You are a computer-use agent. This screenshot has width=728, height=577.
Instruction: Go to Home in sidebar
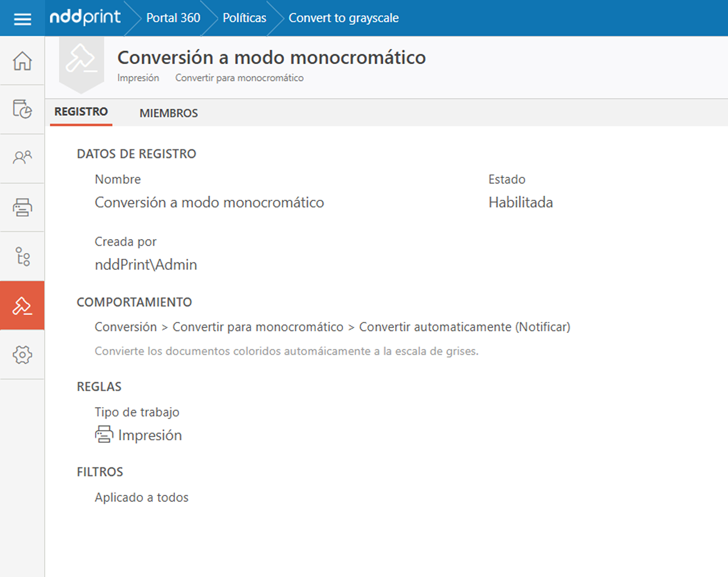click(22, 61)
